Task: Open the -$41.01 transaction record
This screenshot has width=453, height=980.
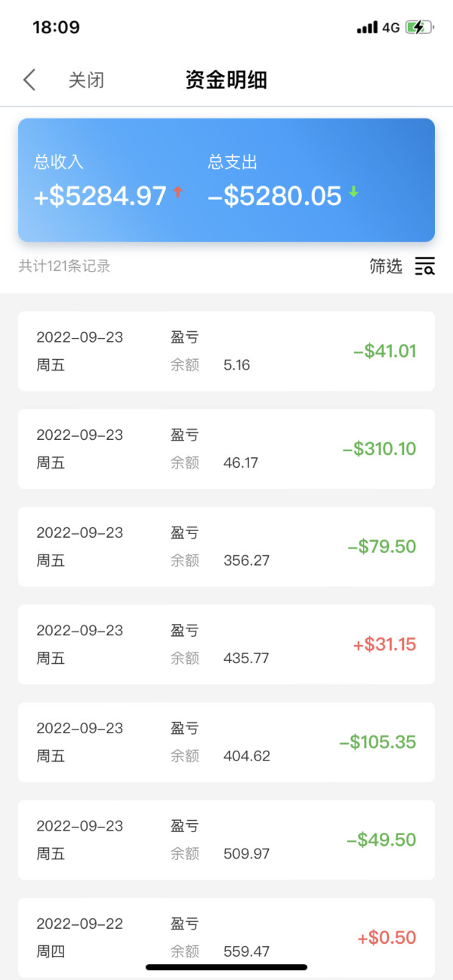Action: click(x=226, y=352)
